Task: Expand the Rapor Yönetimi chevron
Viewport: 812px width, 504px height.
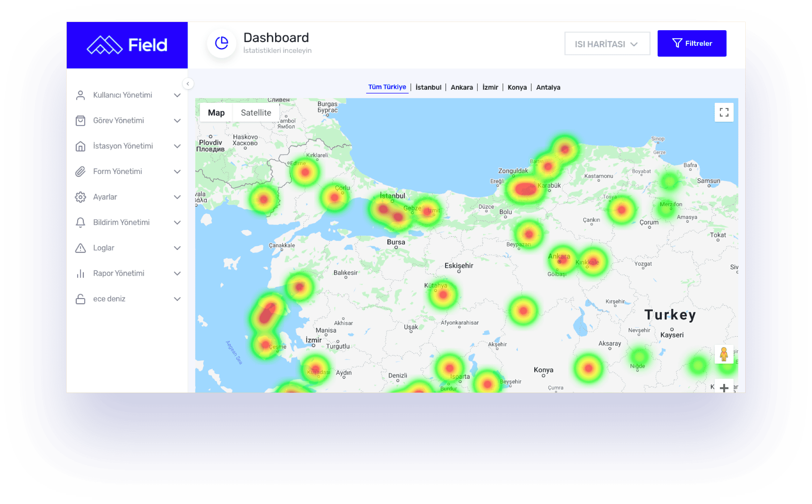Action: (177, 273)
